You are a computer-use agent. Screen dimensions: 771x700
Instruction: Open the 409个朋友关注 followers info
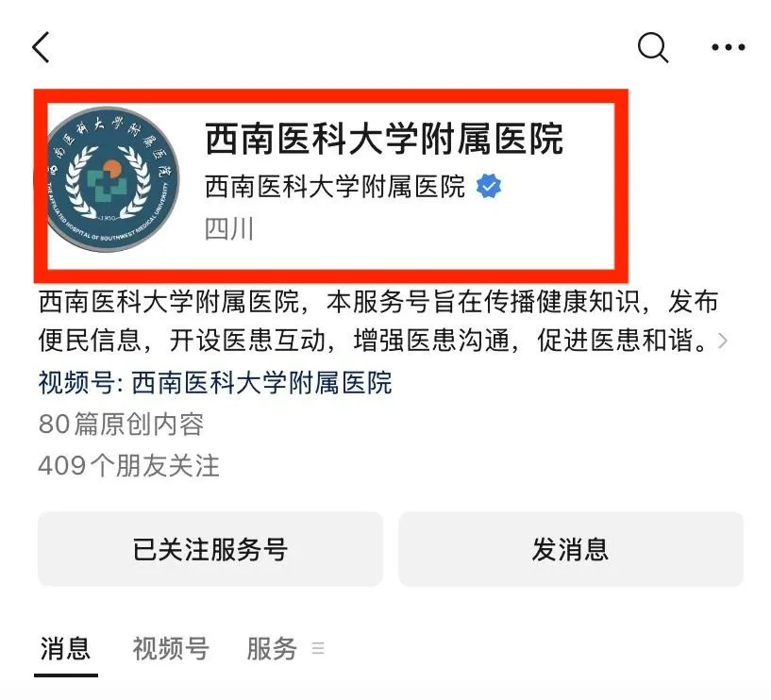(x=129, y=465)
